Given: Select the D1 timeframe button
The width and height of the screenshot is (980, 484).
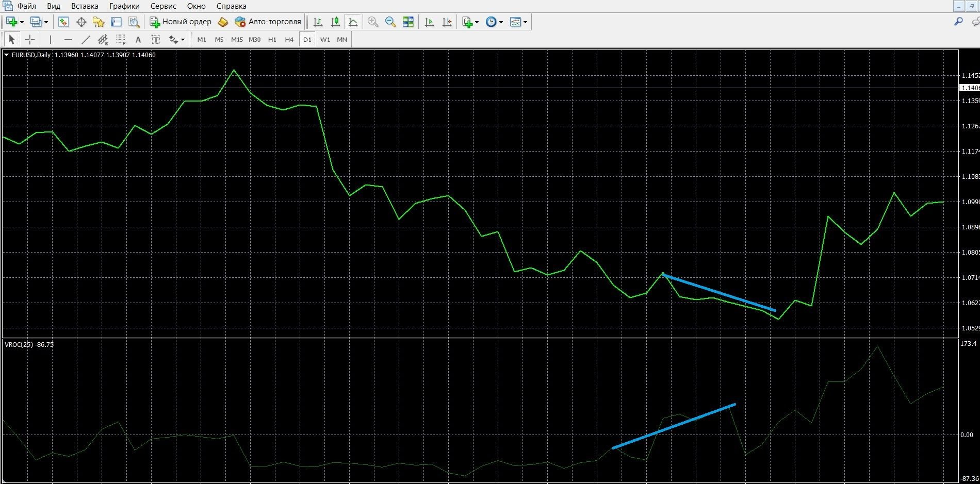Looking at the screenshot, I should click(307, 39).
